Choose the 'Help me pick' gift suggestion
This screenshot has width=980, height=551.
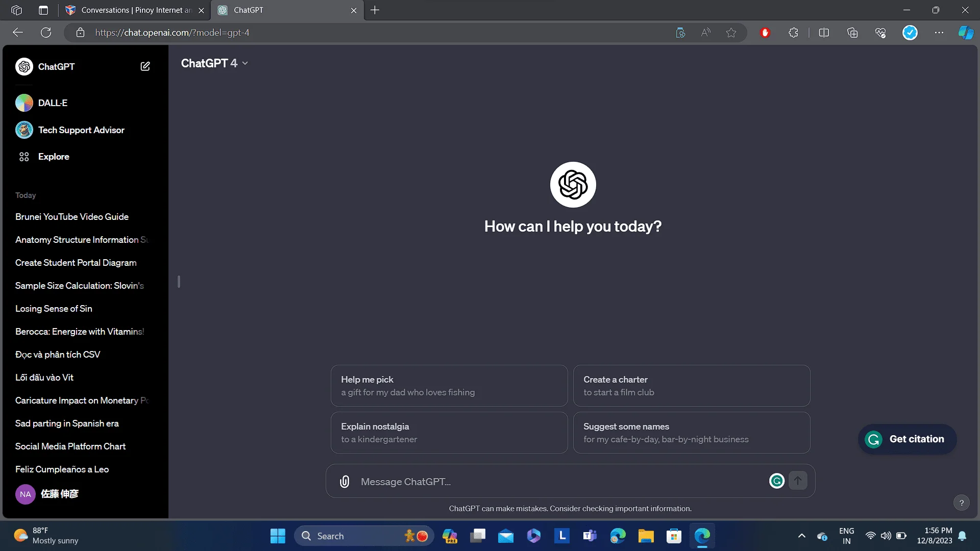[x=449, y=386]
